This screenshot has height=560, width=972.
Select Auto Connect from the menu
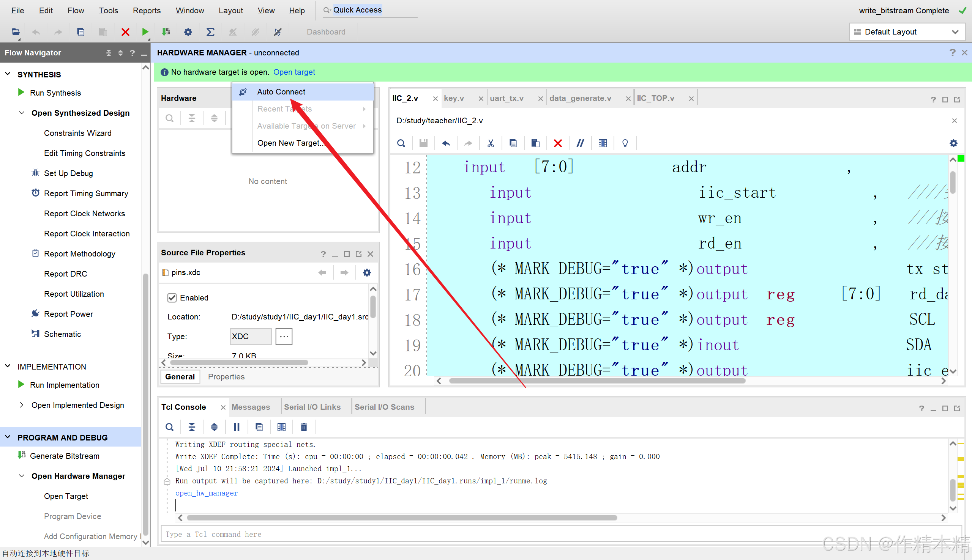[x=281, y=92]
